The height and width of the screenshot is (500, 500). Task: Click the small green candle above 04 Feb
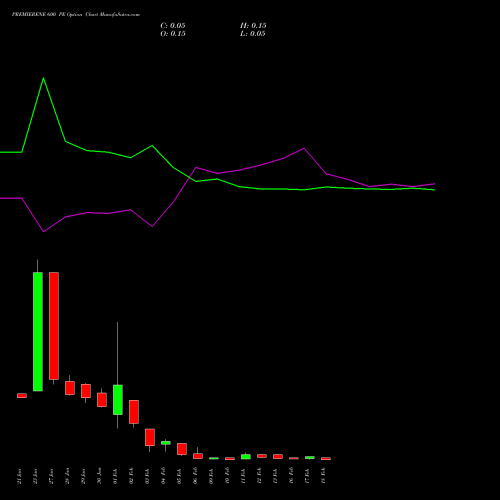[166, 443]
